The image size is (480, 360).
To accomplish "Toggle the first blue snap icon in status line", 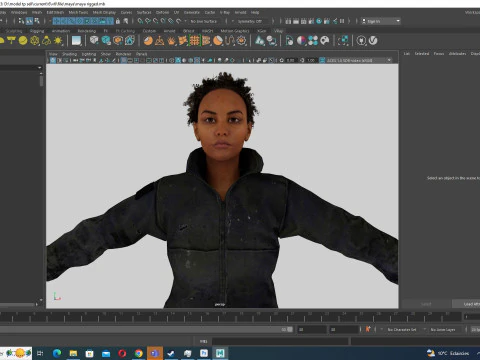I will (x=56, y=21).
